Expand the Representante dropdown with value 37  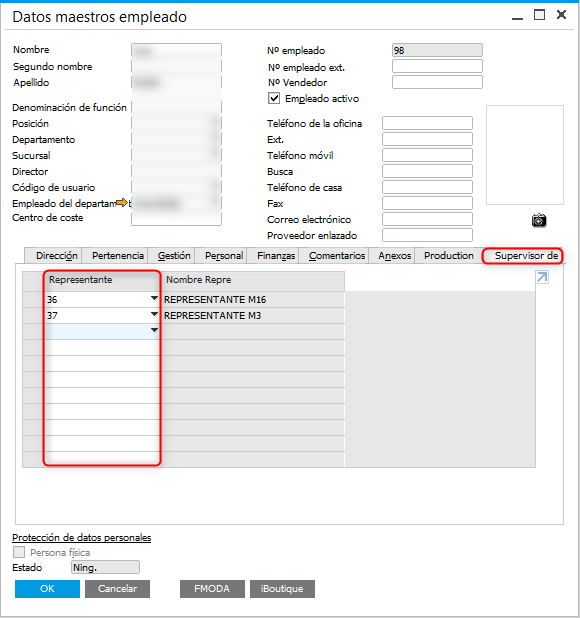tap(154, 314)
